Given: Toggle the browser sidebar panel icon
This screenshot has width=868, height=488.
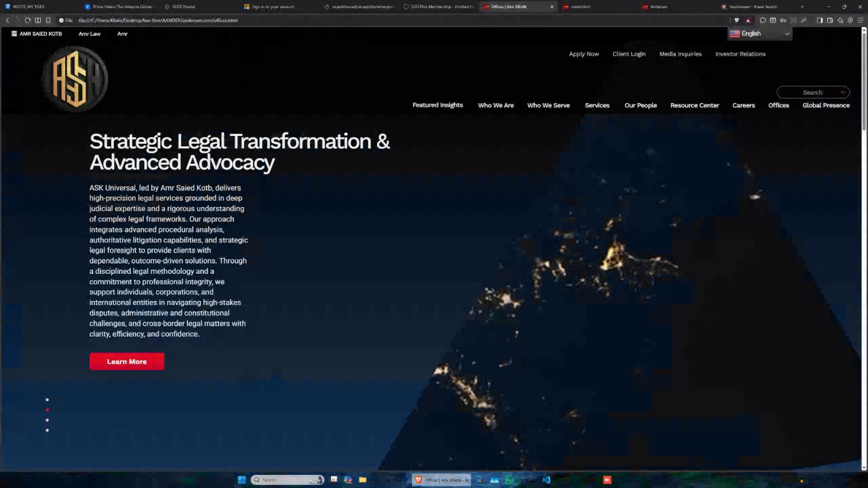Looking at the screenshot, I should click(x=820, y=21).
